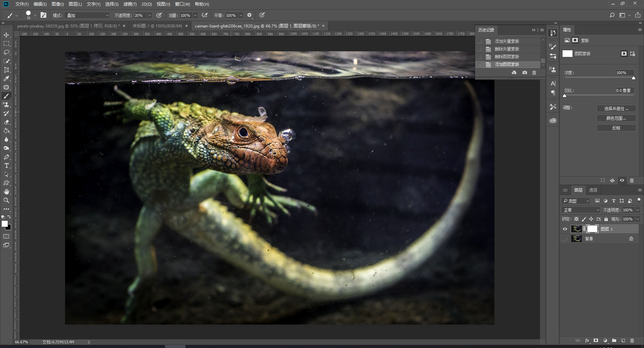Click the 浓度 slider handle
Image resolution: width=644 pixels, height=348 pixels.
click(x=634, y=78)
